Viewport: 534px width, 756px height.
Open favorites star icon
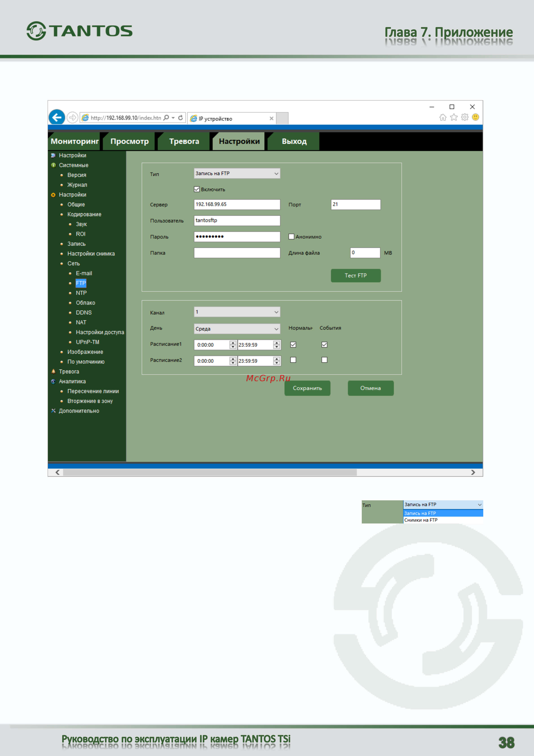click(454, 117)
